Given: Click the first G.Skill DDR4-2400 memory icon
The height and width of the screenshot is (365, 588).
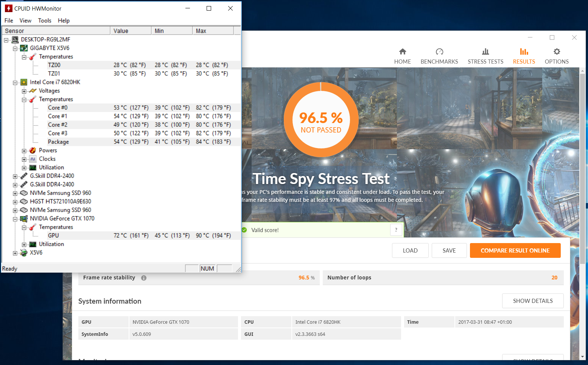Looking at the screenshot, I should click(24, 176).
